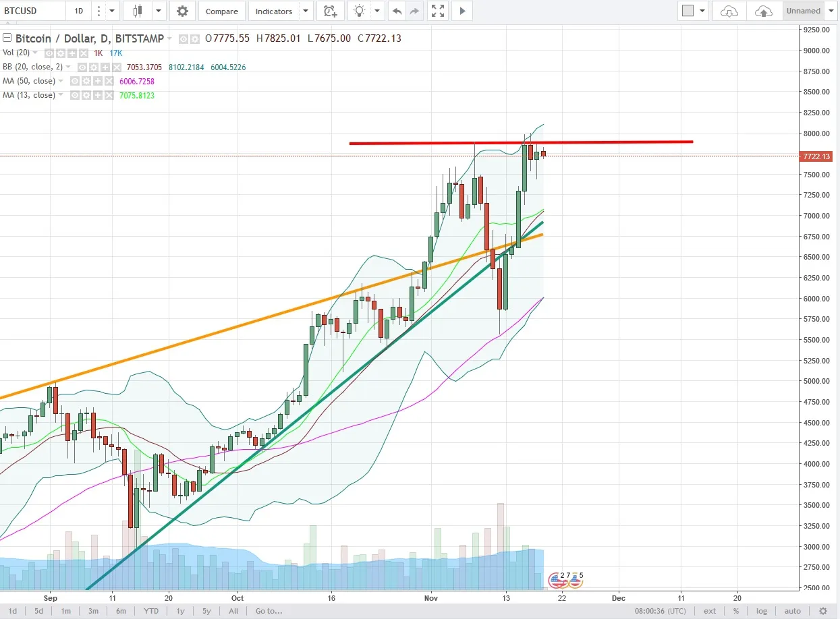Remove the MA (13, close) indicator
Viewport: 840px width, 619px height.
pos(109,95)
